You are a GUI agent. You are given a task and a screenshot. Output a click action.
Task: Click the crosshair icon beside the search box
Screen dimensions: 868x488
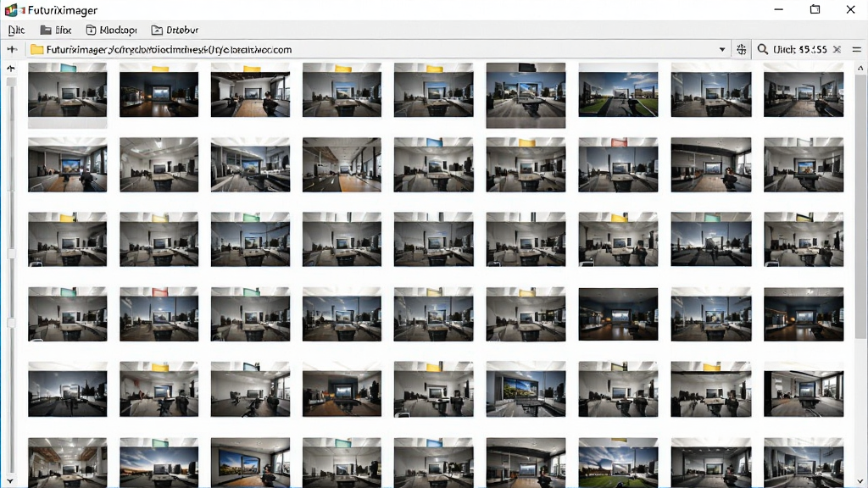click(742, 50)
